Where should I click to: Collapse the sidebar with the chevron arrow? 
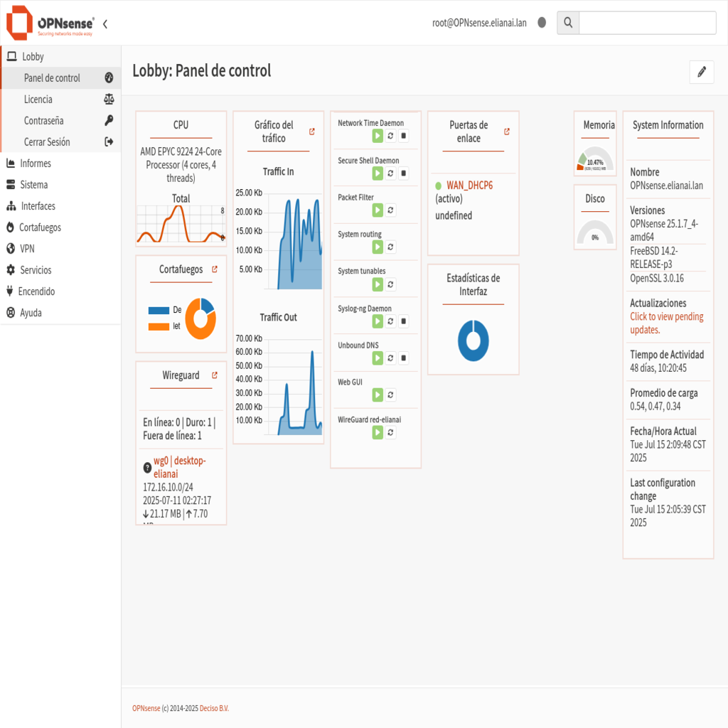pyautogui.click(x=105, y=23)
